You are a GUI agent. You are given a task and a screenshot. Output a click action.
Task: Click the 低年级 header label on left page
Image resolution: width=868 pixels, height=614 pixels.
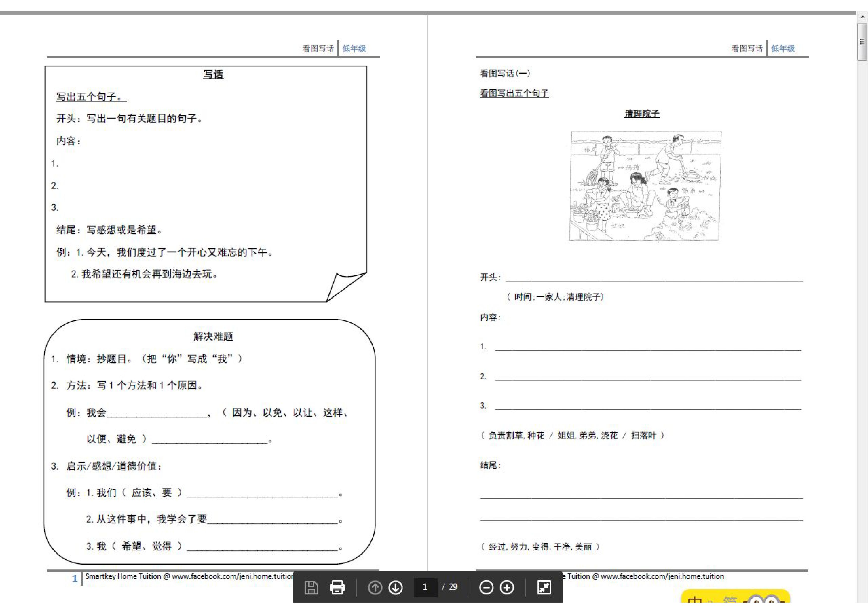tap(354, 49)
